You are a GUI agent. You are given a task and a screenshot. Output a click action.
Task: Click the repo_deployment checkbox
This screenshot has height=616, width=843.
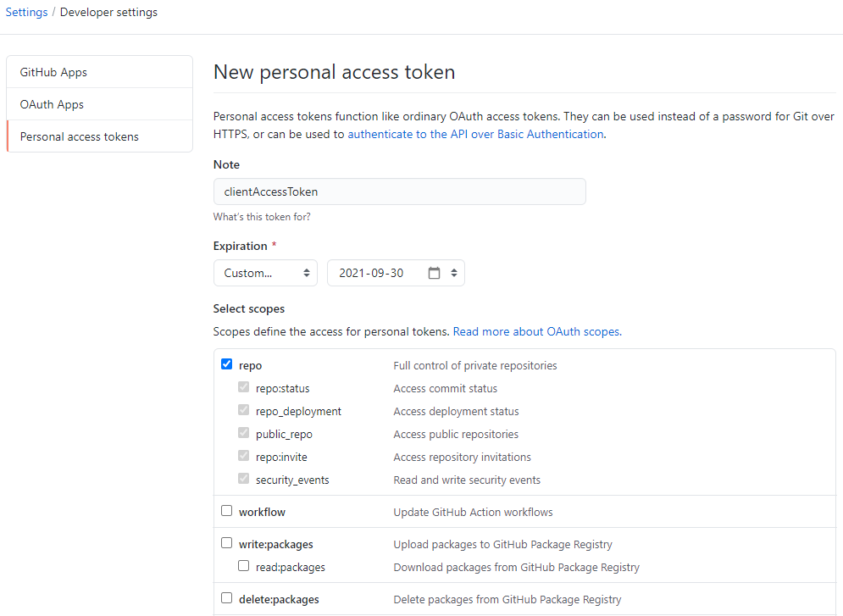tap(243, 410)
